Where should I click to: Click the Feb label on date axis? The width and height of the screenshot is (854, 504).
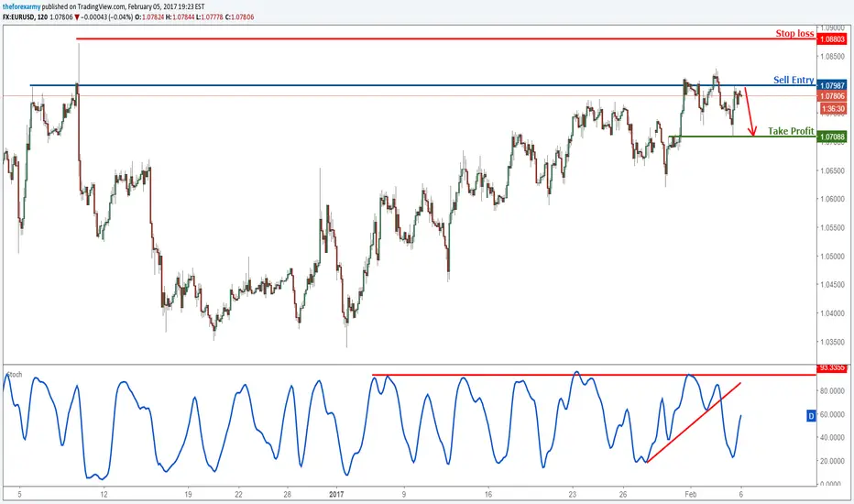pos(691,495)
